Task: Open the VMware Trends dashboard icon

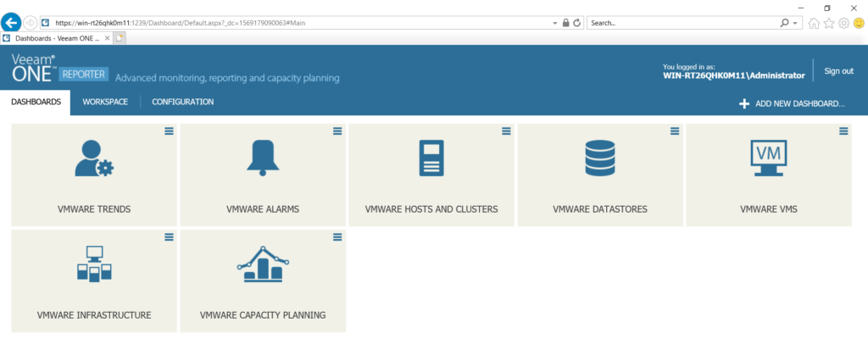Action: click(93, 158)
